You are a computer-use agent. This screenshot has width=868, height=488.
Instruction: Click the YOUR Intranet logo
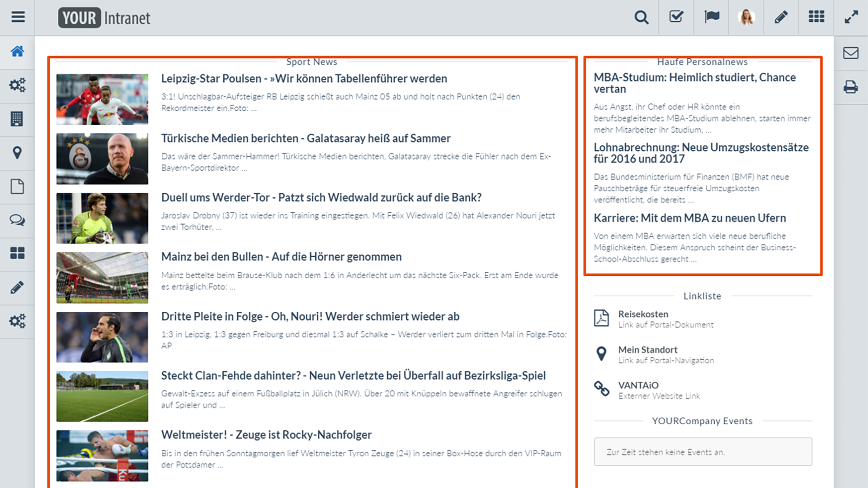104,18
